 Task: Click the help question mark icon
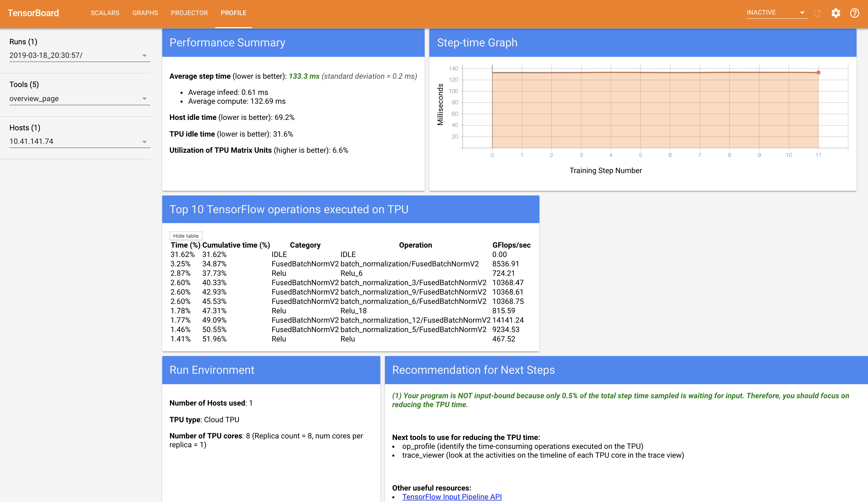pyautogui.click(x=854, y=13)
